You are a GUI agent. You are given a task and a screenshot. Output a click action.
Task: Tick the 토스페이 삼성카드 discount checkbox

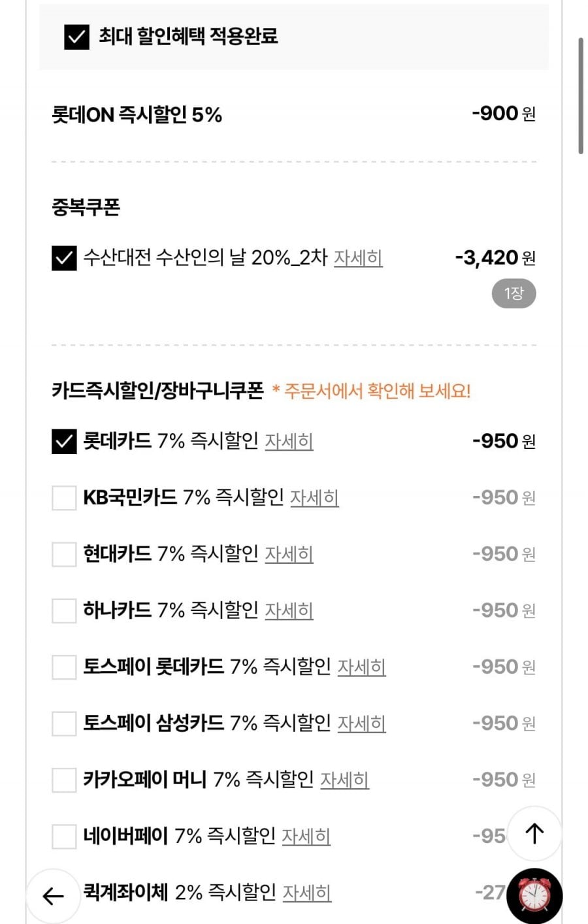point(64,723)
